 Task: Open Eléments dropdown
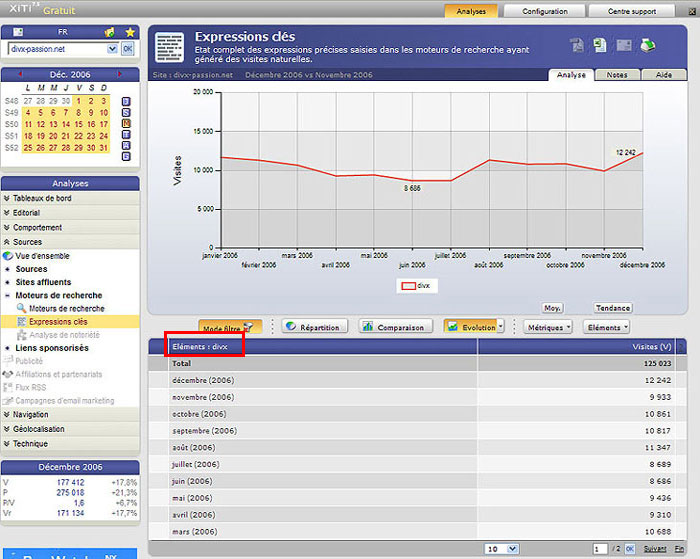tap(607, 327)
